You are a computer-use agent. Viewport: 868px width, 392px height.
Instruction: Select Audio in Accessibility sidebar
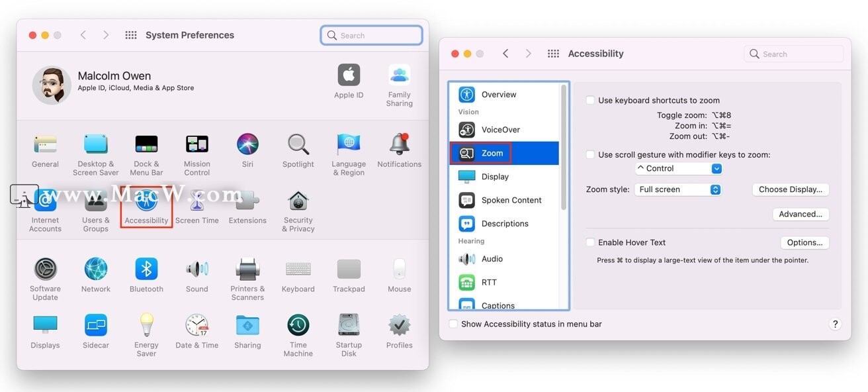[x=503, y=259]
